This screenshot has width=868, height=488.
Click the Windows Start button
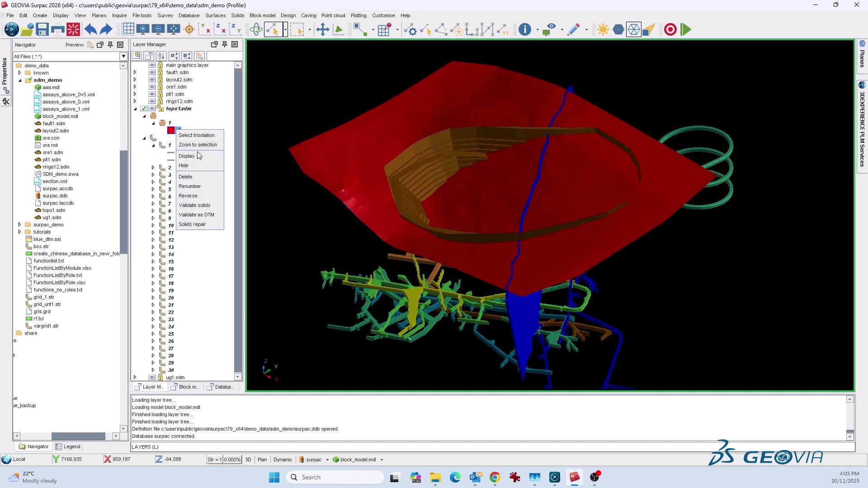point(274,478)
